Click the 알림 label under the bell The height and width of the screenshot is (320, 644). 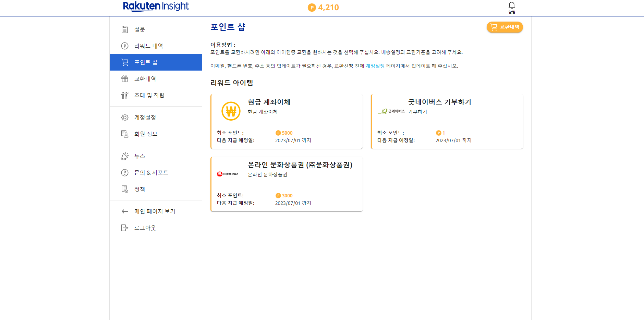coord(512,12)
